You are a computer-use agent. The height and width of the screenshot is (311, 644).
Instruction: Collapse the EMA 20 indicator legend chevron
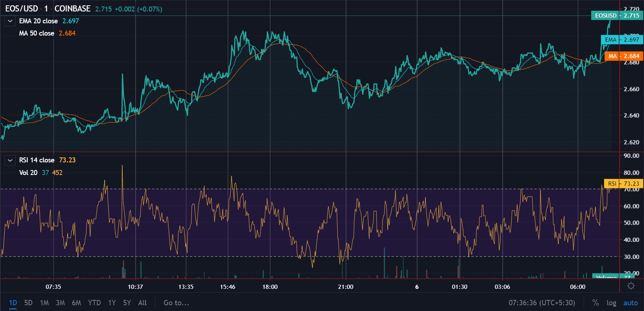(x=10, y=21)
